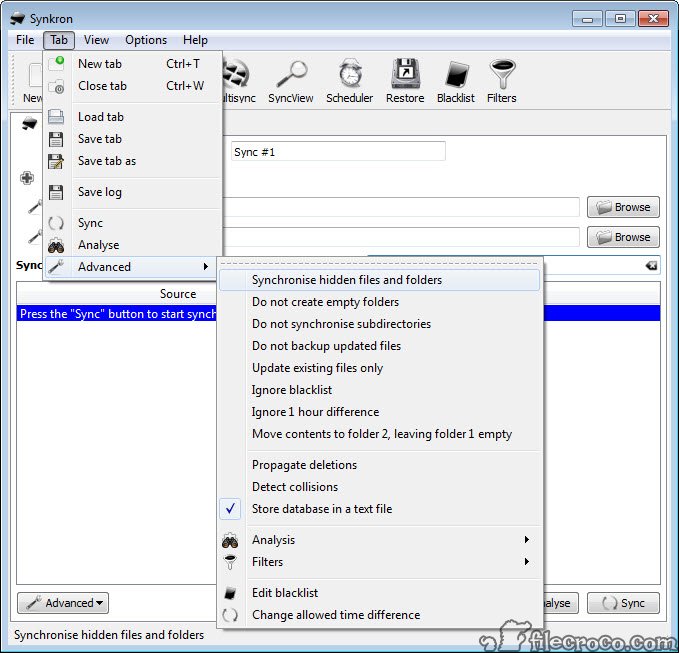679x653 pixels.
Task: Choose New tab Ctrl+T menu entry
Action: (x=133, y=64)
